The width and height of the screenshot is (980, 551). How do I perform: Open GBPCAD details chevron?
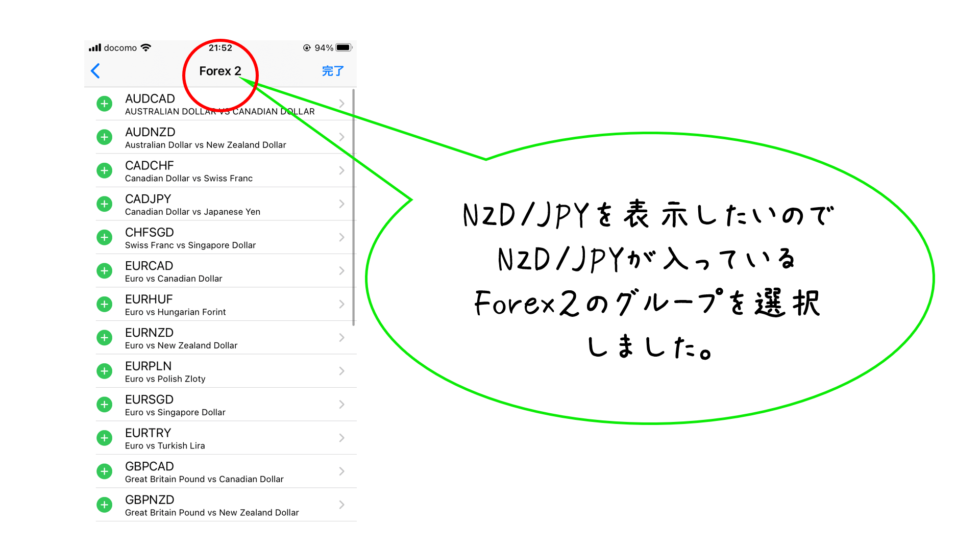342,471
